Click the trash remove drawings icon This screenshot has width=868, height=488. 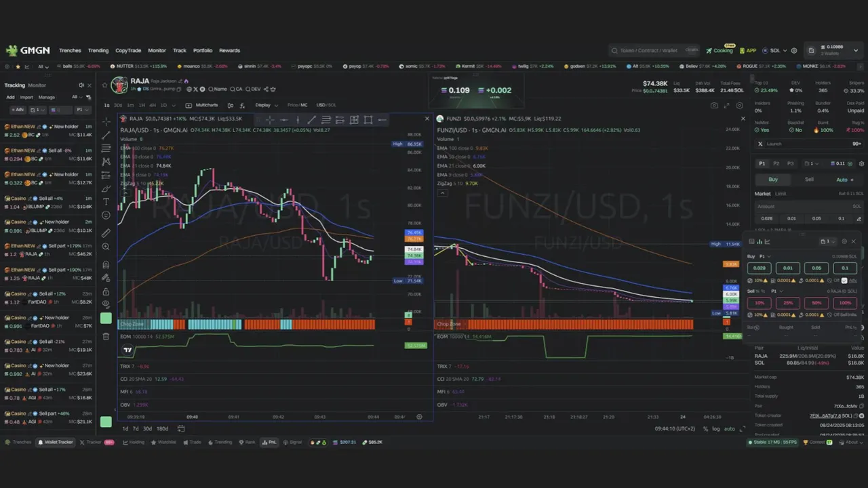pyautogui.click(x=106, y=336)
